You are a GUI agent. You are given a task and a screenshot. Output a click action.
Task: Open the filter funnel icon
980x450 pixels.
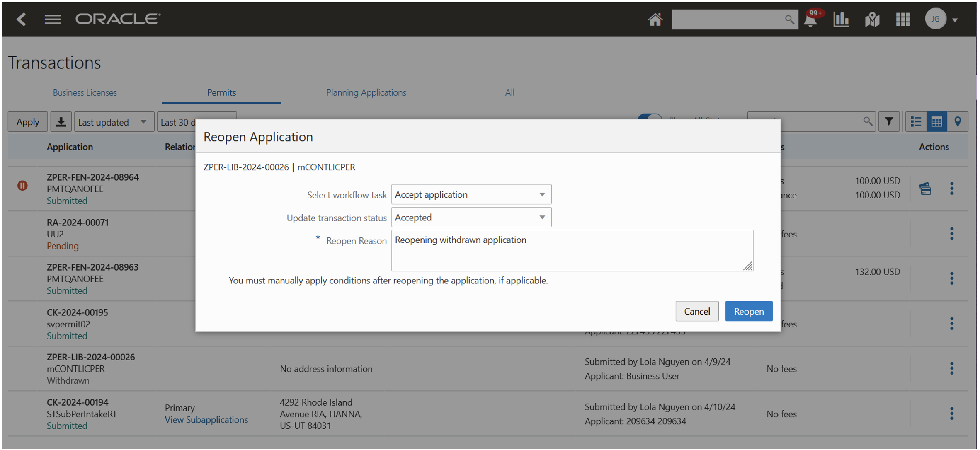[x=889, y=121]
